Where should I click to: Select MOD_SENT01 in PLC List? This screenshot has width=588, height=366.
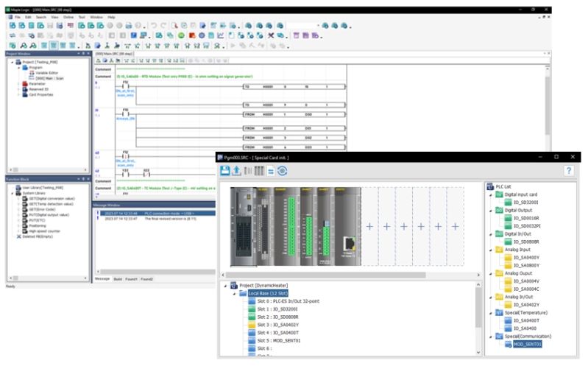click(527, 344)
